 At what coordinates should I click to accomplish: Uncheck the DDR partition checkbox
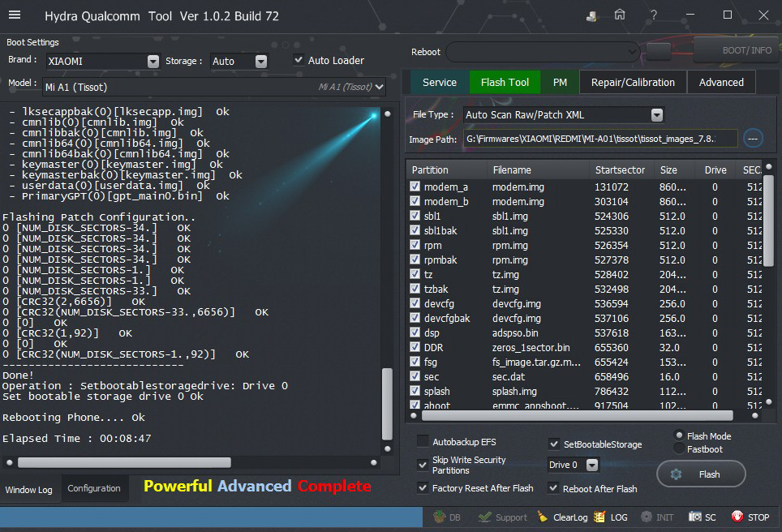tap(415, 346)
